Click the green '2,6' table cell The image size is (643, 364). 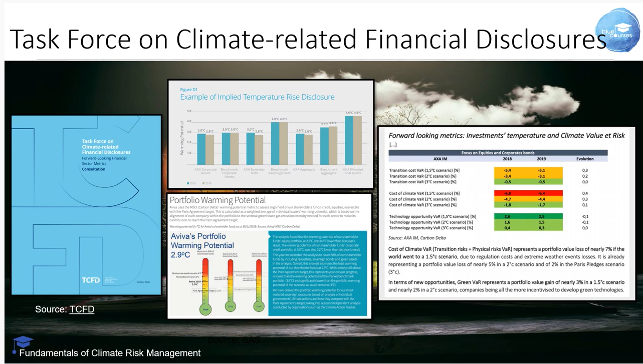[x=508, y=216]
